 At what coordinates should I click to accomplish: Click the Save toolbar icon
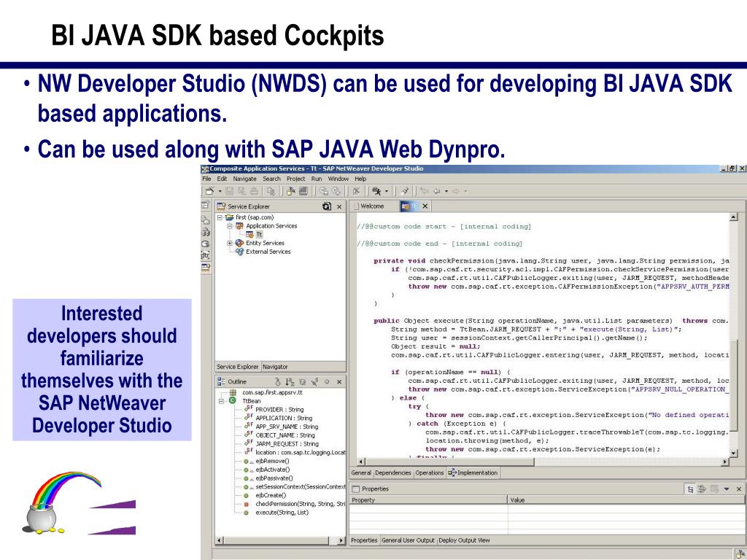[230, 191]
